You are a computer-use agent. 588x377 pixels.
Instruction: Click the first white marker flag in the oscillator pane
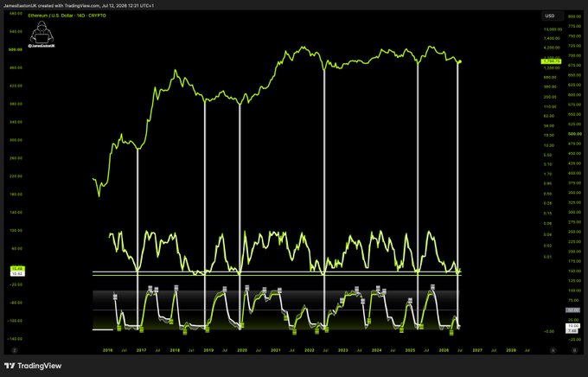pos(116,297)
